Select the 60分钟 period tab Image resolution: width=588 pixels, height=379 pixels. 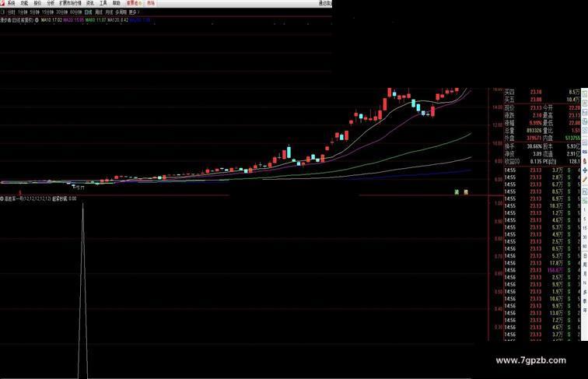[75, 12]
